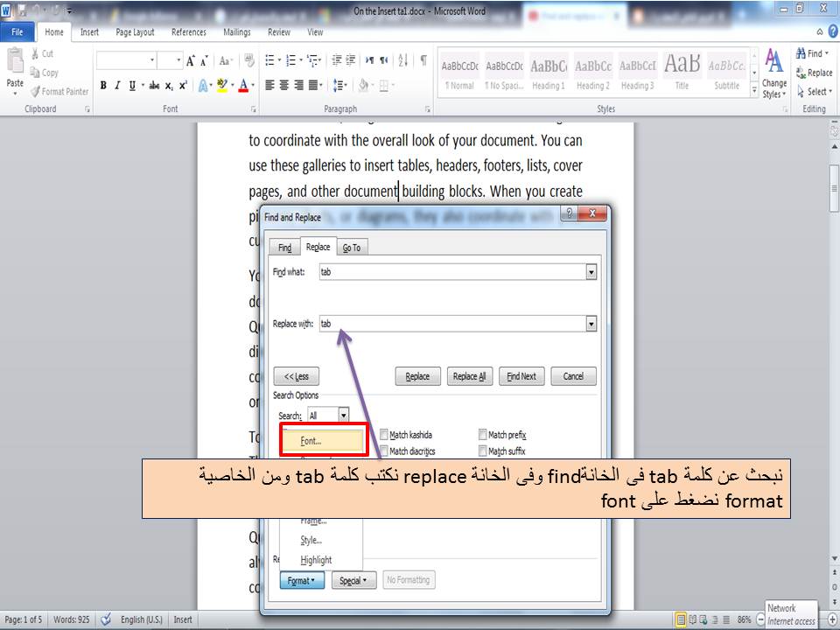Image resolution: width=840 pixels, height=630 pixels.
Task: Apply Strikethrough formatting
Action: click(154, 85)
